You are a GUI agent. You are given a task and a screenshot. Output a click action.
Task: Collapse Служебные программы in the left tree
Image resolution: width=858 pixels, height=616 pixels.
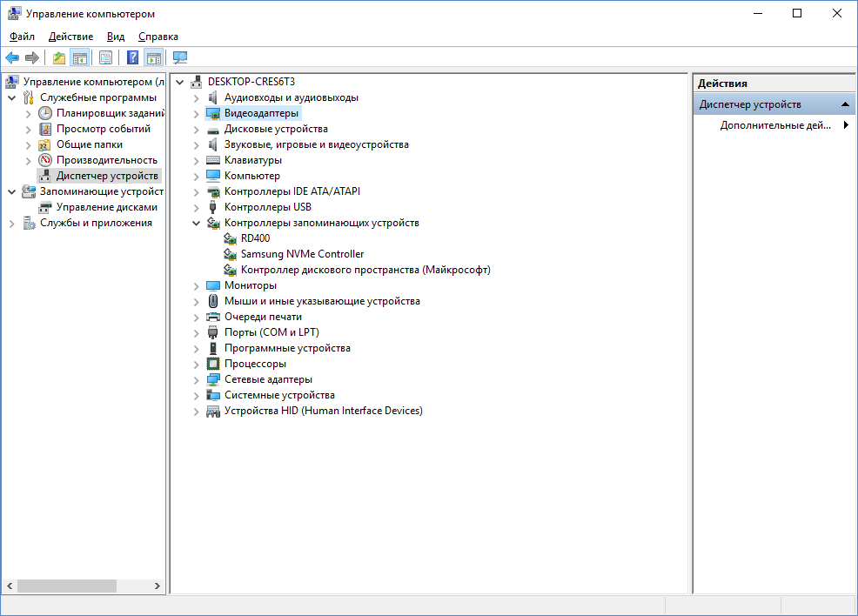[12, 98]
